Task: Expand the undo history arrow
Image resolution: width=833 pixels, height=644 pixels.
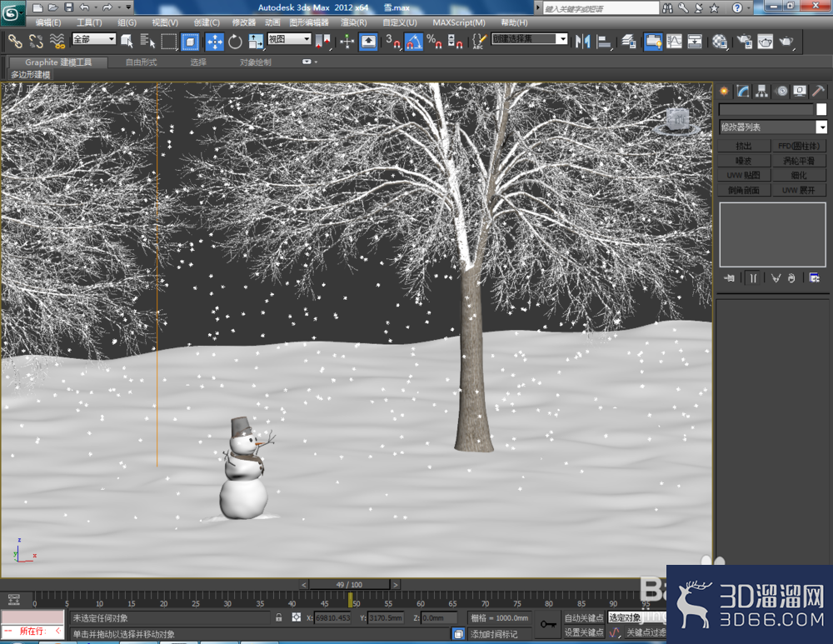Action: [x=96, y=7]
